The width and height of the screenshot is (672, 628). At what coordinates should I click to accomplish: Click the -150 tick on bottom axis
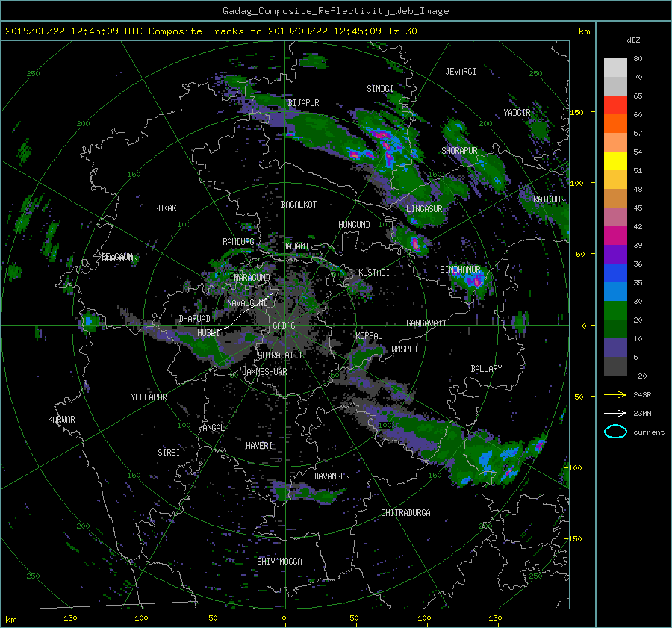tap(68, 618)
